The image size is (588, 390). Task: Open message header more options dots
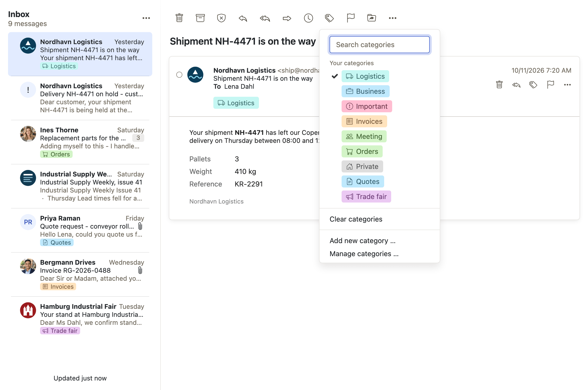567,85
